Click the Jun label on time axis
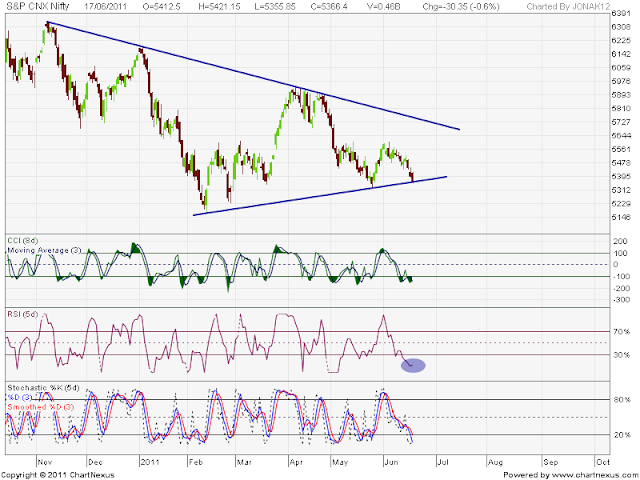The height and width of the screenshot is (480, 640). coord(391,462)
